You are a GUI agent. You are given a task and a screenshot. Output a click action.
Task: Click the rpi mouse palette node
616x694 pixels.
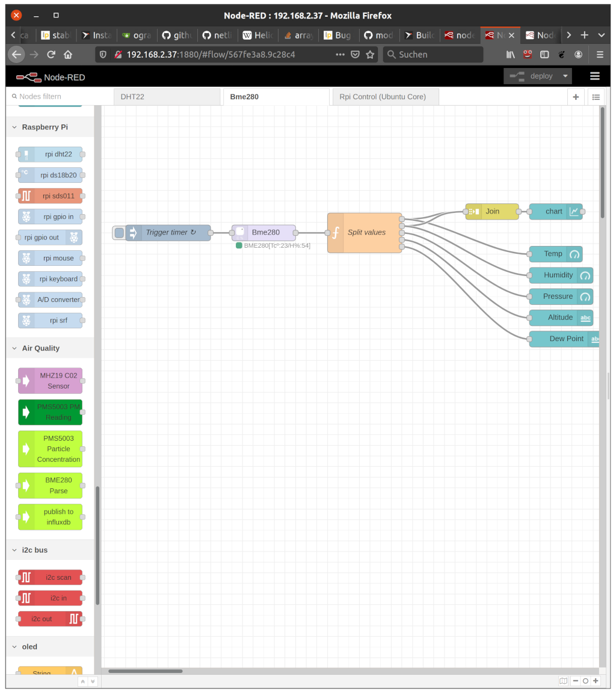click(x=50, y=258)
